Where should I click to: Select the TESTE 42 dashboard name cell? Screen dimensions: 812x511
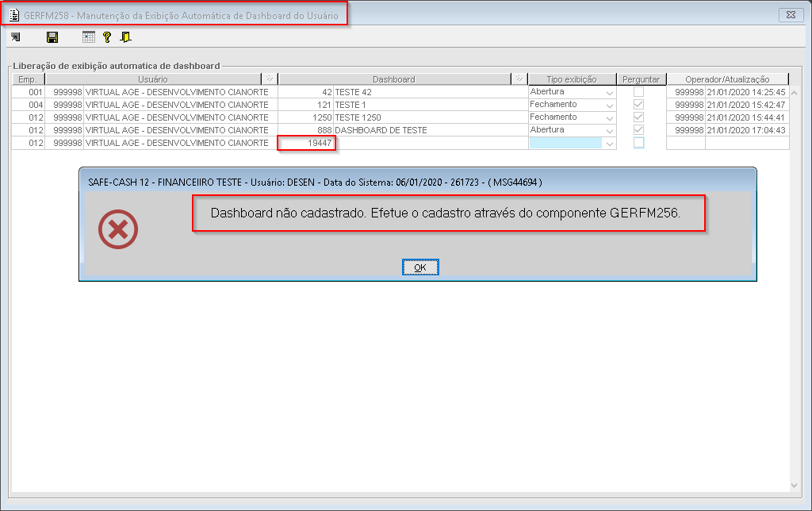point(431,92)
